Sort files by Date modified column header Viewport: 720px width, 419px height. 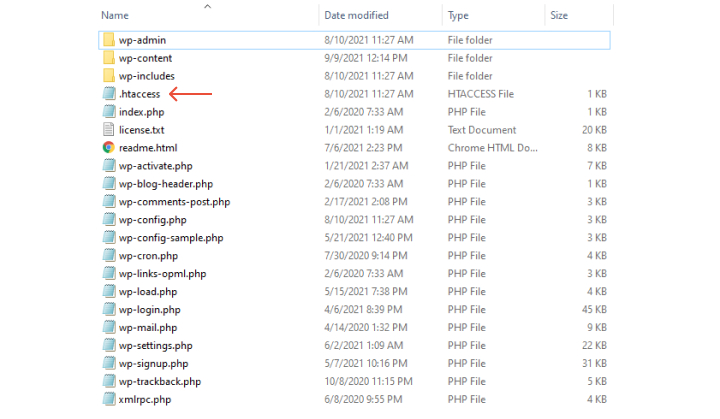tap(356, 15)
